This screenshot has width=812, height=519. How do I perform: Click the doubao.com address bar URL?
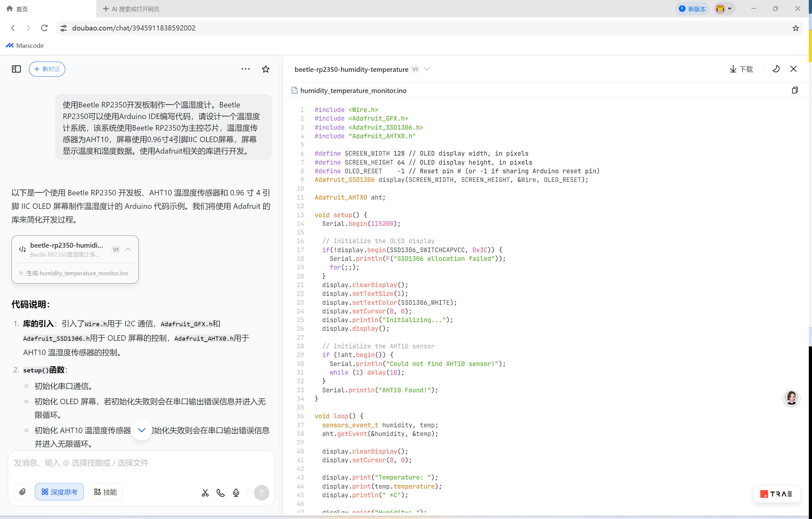click(134, 28)
